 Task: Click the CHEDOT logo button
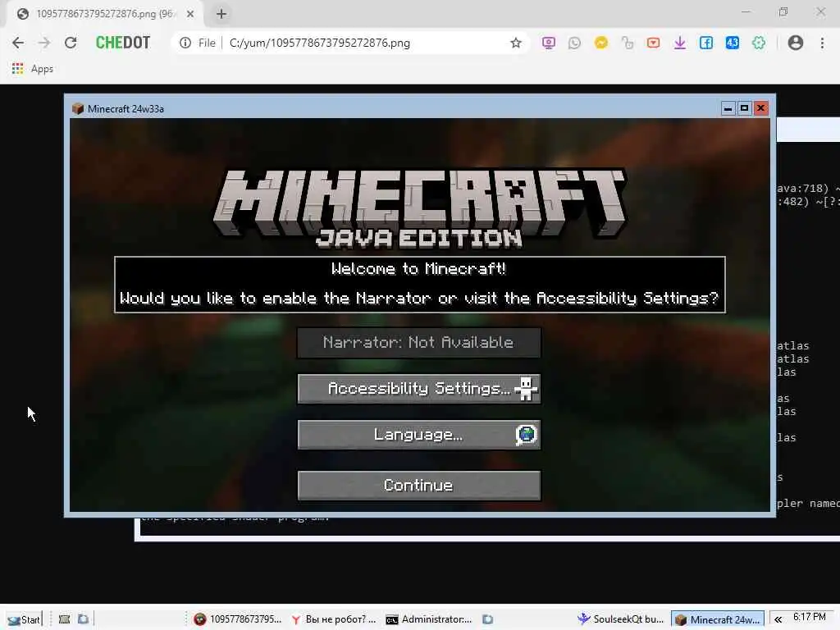123,43
